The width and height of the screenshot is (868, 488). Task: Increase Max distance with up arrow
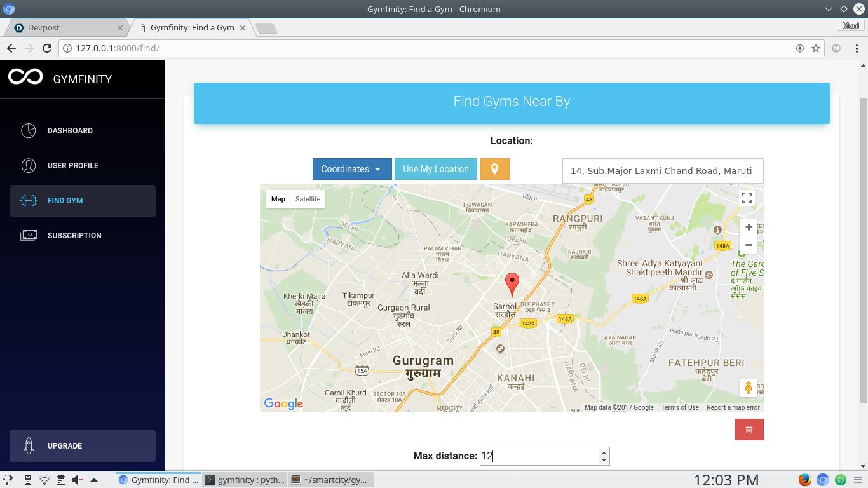[604, 452]
